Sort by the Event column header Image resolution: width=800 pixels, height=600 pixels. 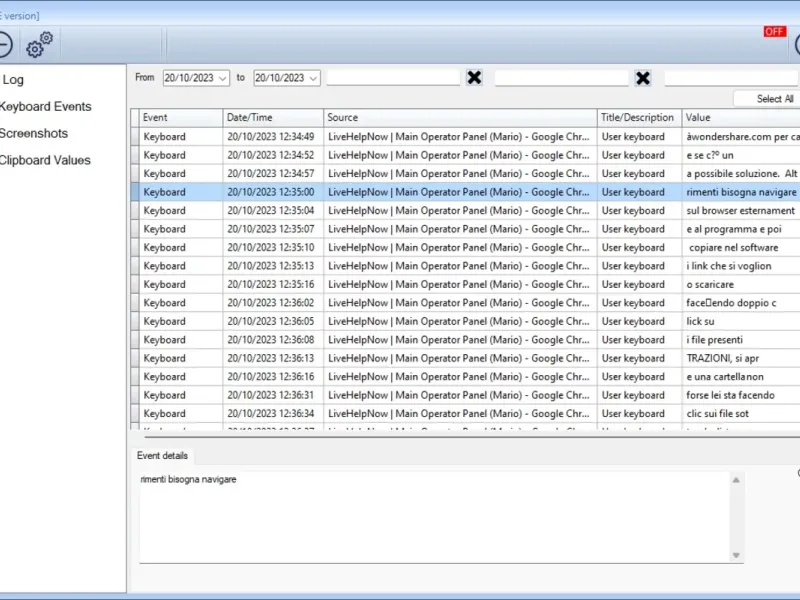pos(181,118)
